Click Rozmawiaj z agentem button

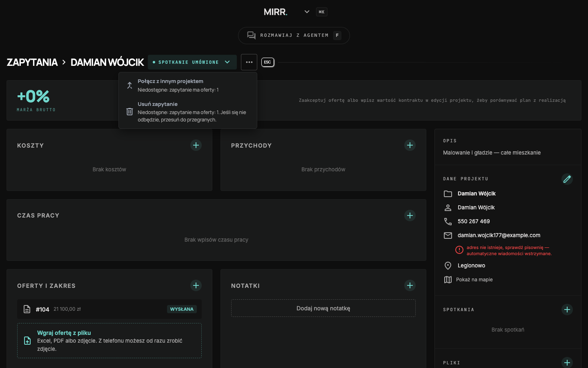click(294, 36)
